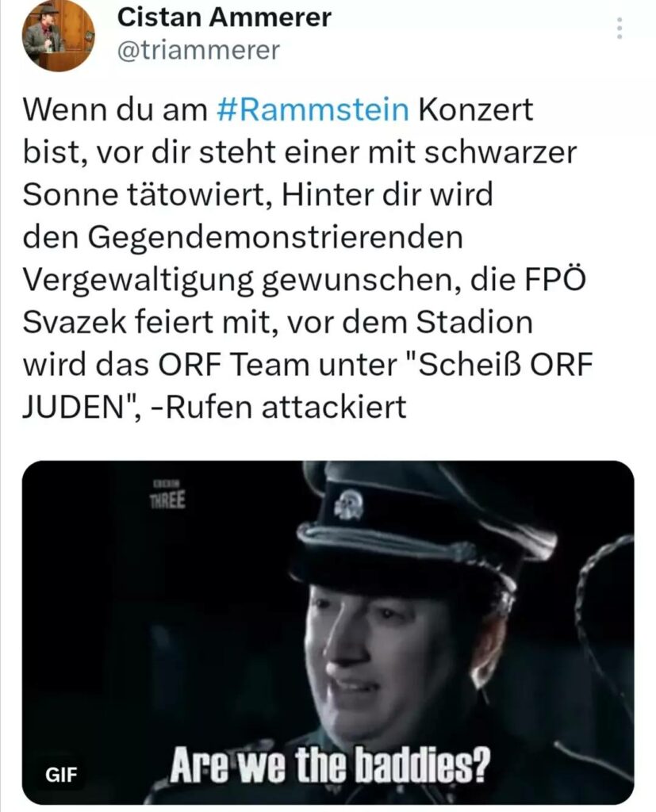Click the line "bist, vor dir steht einer"

coord(190,152)
